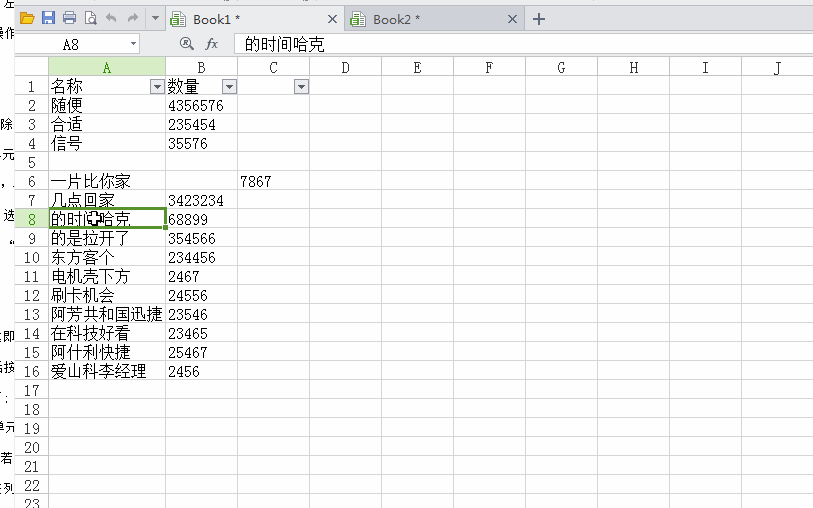Select column A header
This screenshot has height=508, width=813.
tap(107, 67)
